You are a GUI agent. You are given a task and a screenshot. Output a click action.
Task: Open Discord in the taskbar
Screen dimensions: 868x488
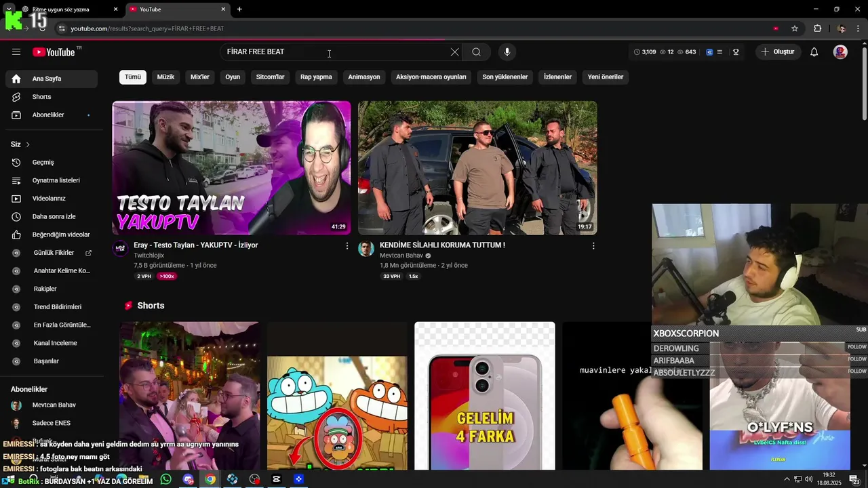point(189,479)
